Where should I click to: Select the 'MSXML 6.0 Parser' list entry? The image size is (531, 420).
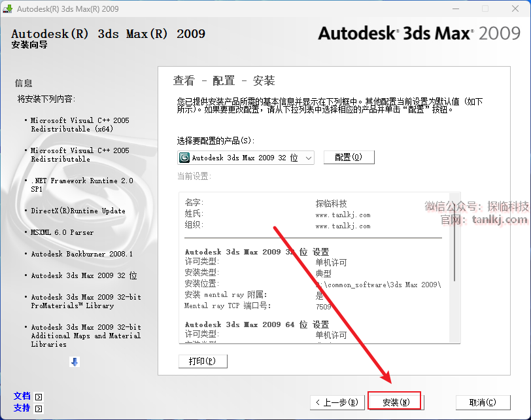pos(62,232)
